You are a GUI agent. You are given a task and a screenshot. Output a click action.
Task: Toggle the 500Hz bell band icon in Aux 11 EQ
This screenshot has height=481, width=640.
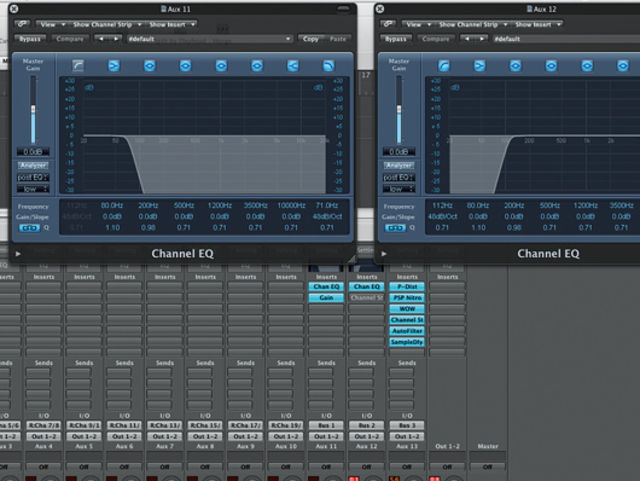pyautogui.click(x=185, y=65)
